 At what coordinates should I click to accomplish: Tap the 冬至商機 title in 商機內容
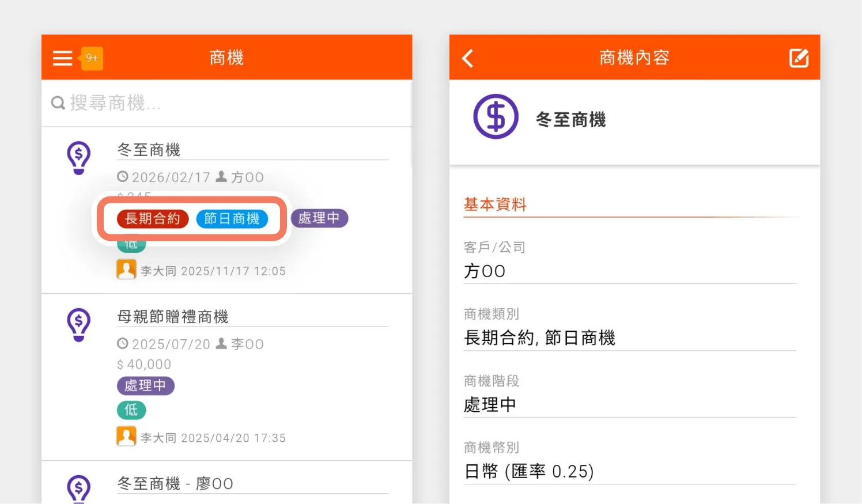point(570,120)
